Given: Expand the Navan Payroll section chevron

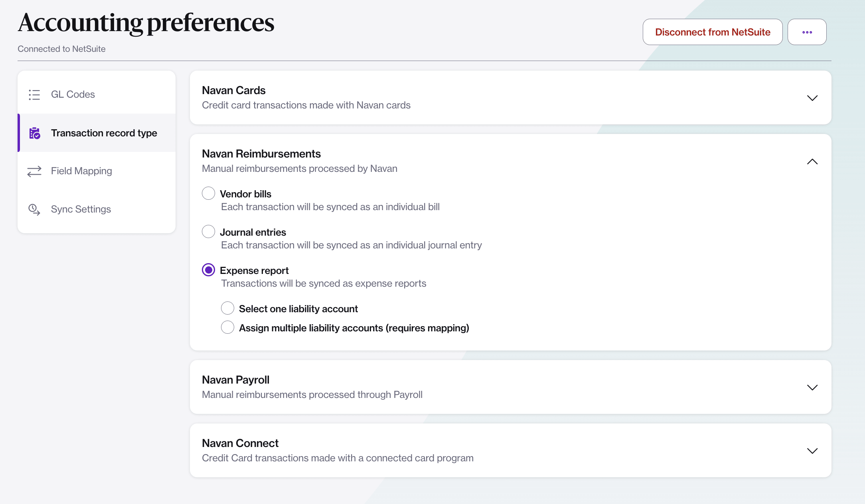Looking at the screenshot, I should pos(812,388).
